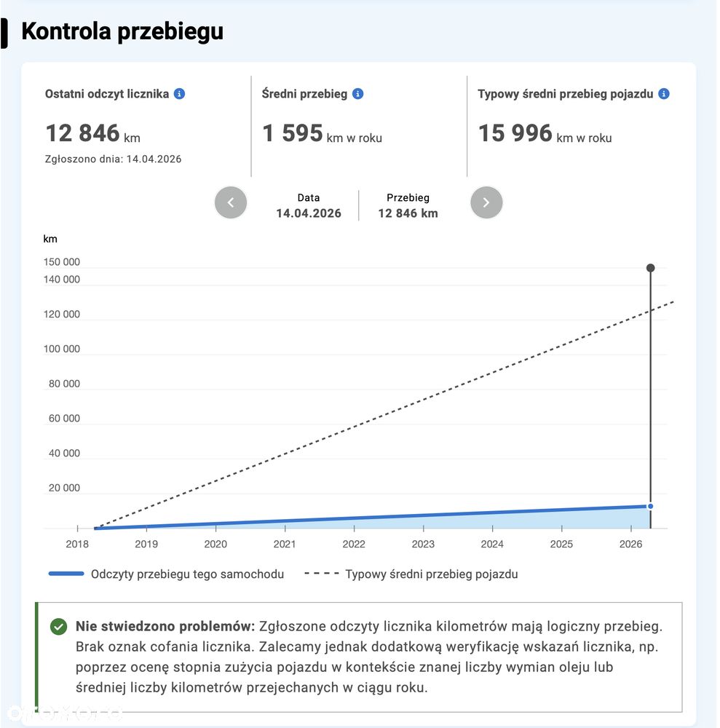Click the 1 595 km w roku value
The height and width of the screenshot is (728, 720).
[323, 133]
